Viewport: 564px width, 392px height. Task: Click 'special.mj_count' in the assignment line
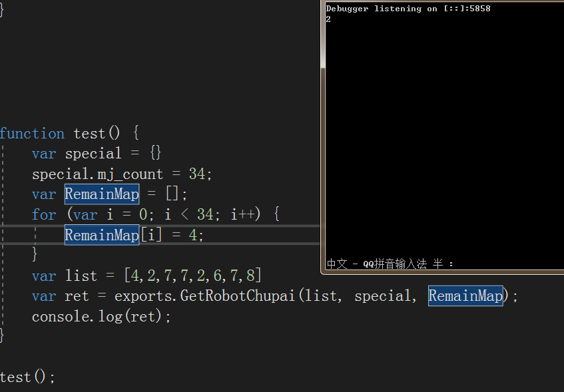97,174
